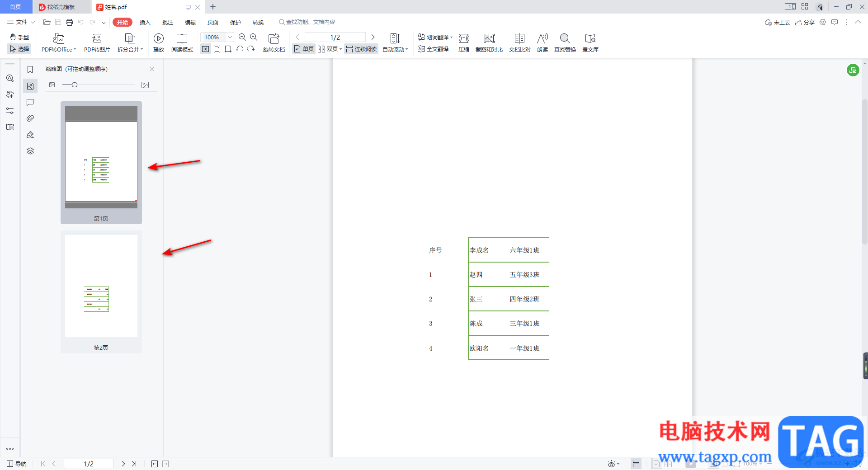Click the 全文翻译 button
Viewport: 868px width, 470px height.
(433, 49)
